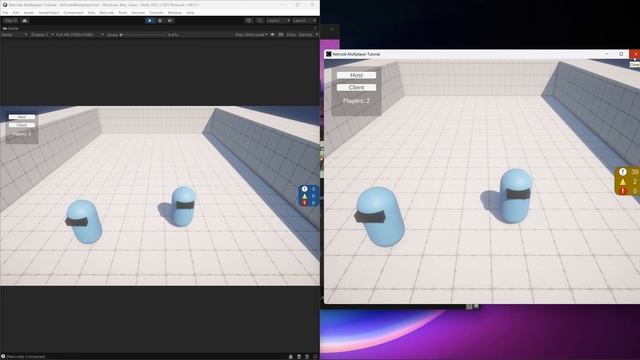Close the Netcode Multiplayer Tutorial build window
The width and height of the screenshot is (640, 360).
point(635,54)
